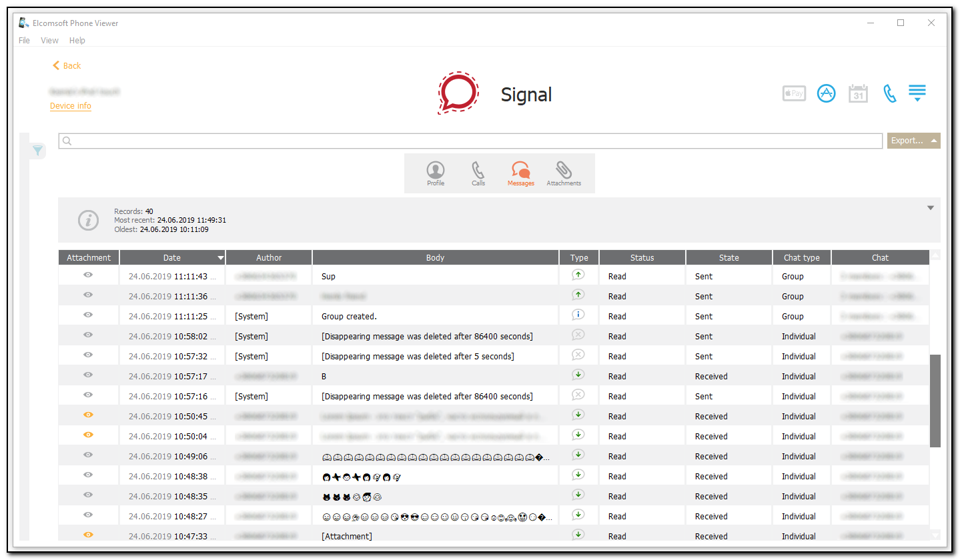Viewport: 960px width, 560px height.
Task: Show the attachment for the 10:50:45 message
Action: [x=88, y=415]
